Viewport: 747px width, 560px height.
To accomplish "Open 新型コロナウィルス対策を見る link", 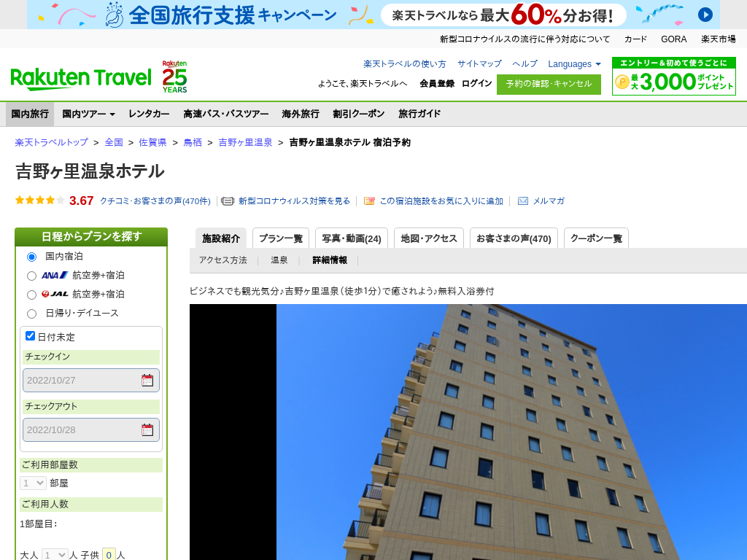I will pyautogui.click(x=294, y=201).
